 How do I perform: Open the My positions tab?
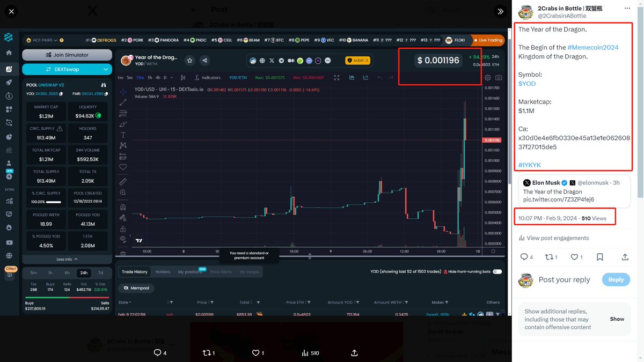pos(190,272)
